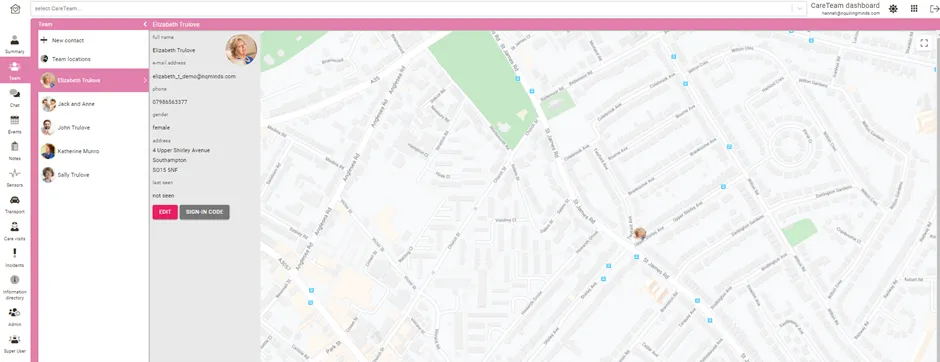Open the Sensors section
The height and width of the screenshot is (362, 940).
(14, 178)
